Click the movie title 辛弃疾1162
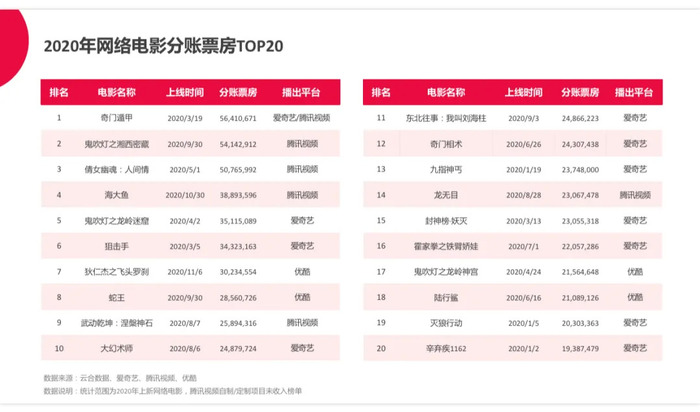Viewport: 700px width, 412px height. 446,349
